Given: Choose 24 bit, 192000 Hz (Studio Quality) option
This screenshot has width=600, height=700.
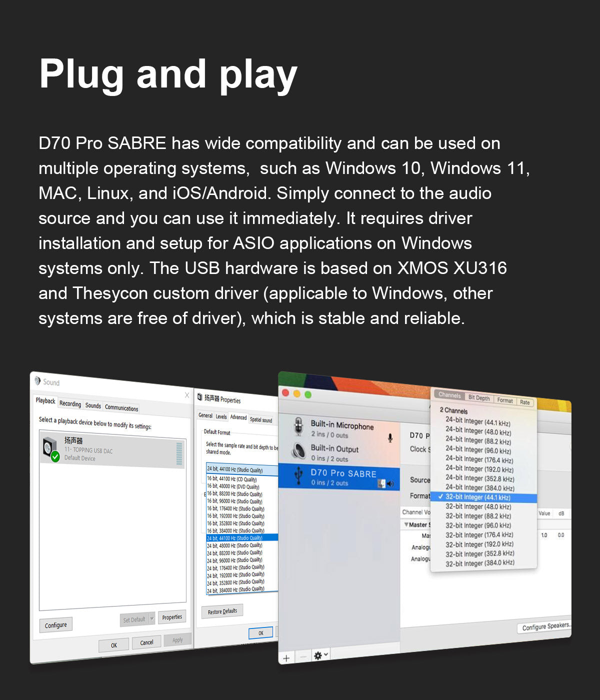Looking at the screenshot, I should pos(235,575).
